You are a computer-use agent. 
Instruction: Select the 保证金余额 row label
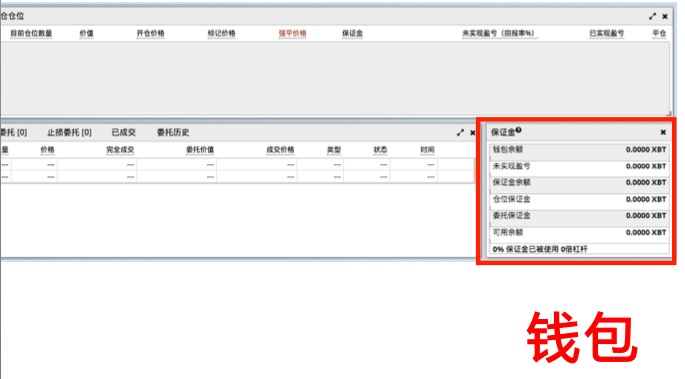(x=511, y=183)
